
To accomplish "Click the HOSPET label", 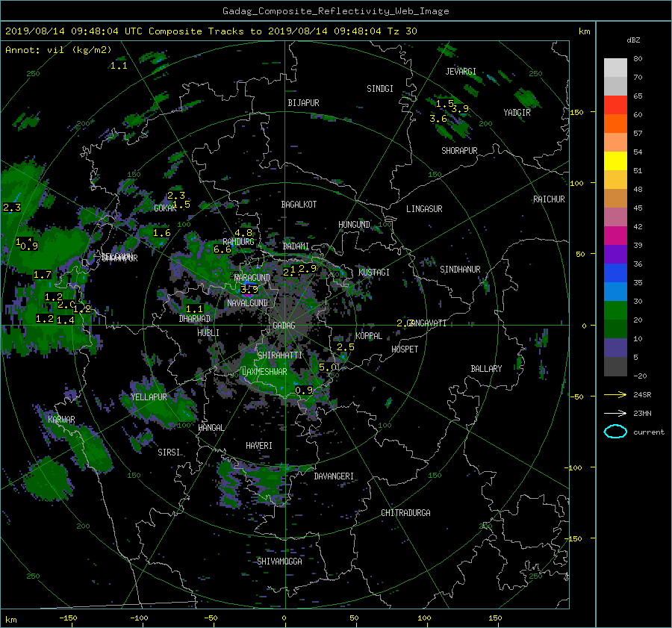I will [x=405, y=349].
